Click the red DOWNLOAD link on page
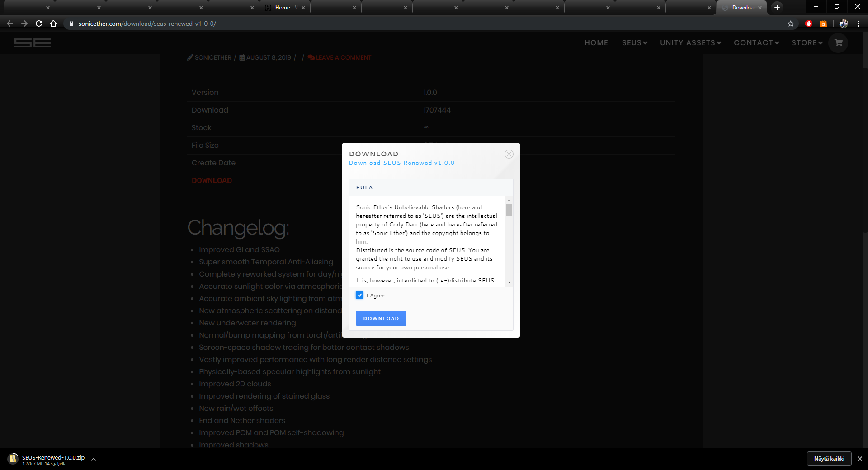 (x=212, y=180)
